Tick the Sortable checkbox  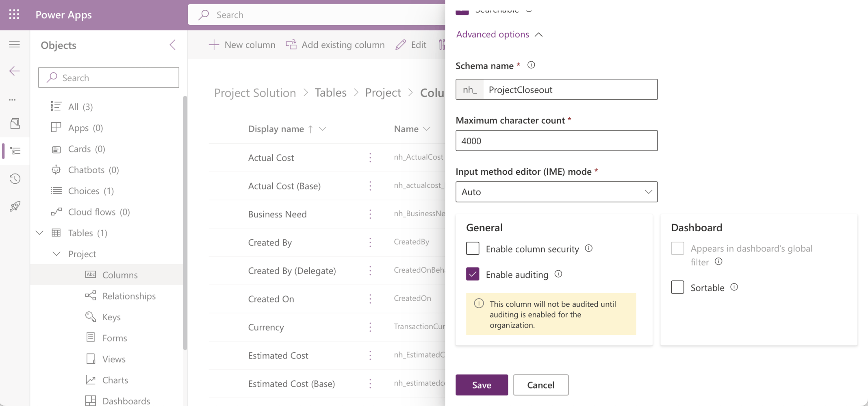(x=677, y=287)
